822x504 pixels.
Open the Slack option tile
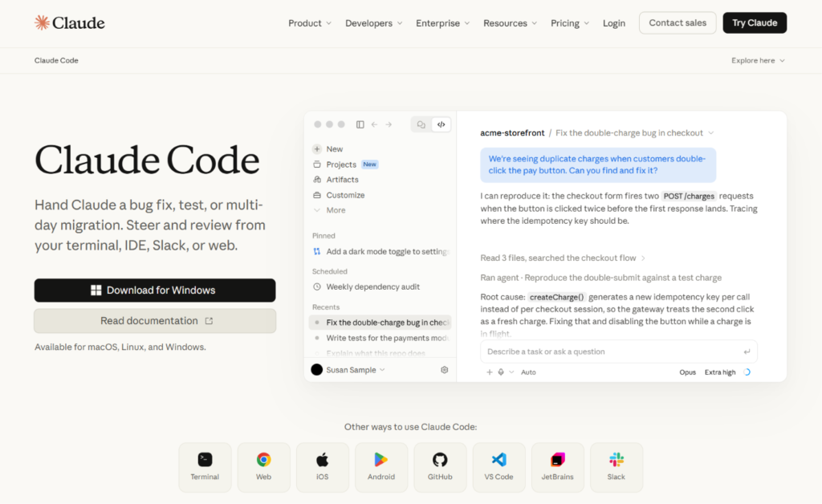pos(616,467)
